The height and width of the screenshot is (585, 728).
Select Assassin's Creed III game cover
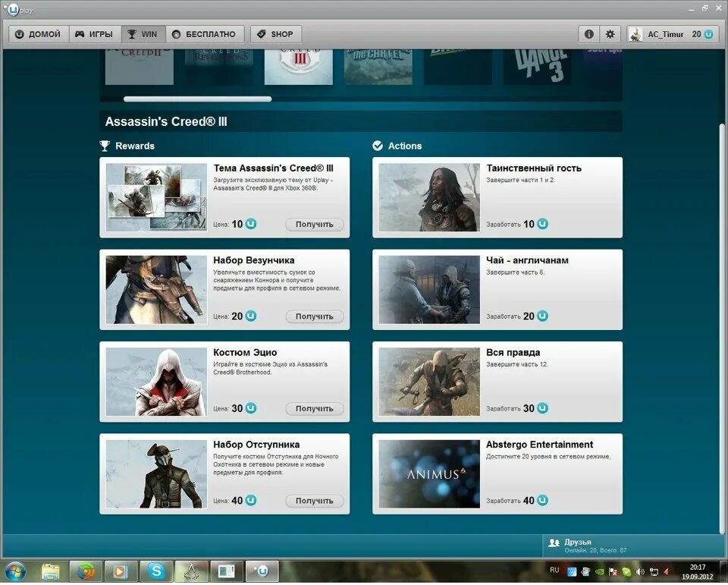pyautogui.click(x=299, y=67)
